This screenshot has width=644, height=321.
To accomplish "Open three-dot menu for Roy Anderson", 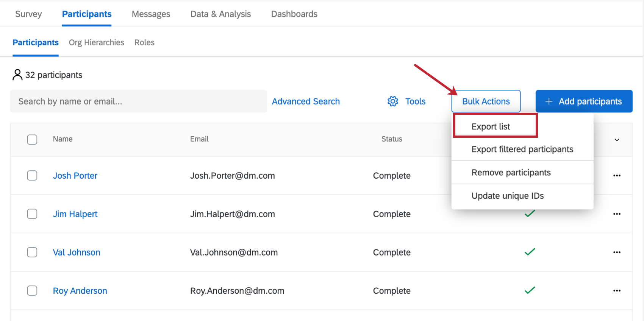I will (617, 291).
